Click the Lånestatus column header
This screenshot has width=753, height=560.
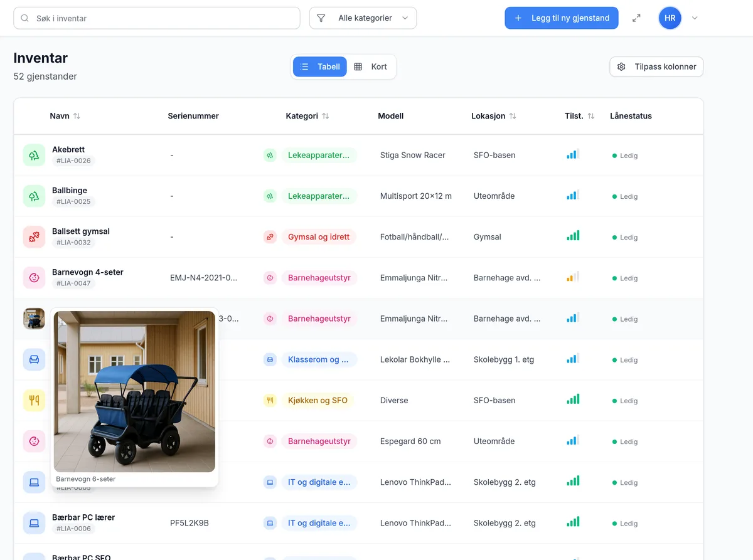tap(631, 116)
